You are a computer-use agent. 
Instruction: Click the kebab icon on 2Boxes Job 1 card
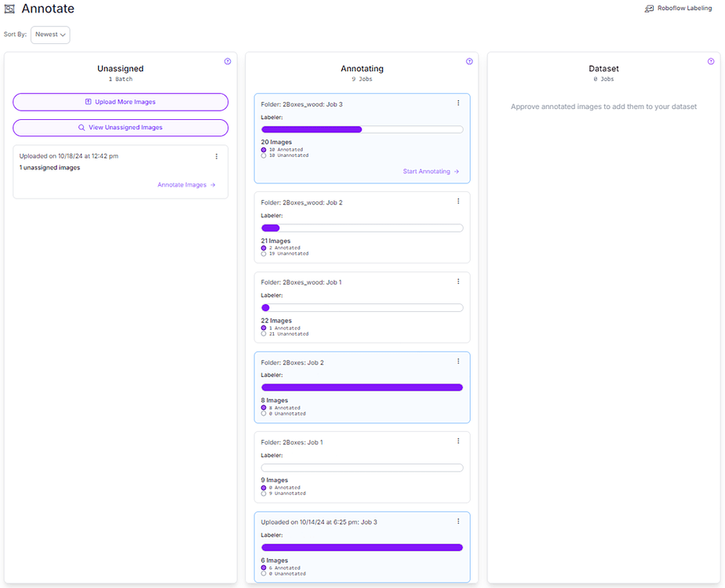pyautogui.click(x=458, y=441)
